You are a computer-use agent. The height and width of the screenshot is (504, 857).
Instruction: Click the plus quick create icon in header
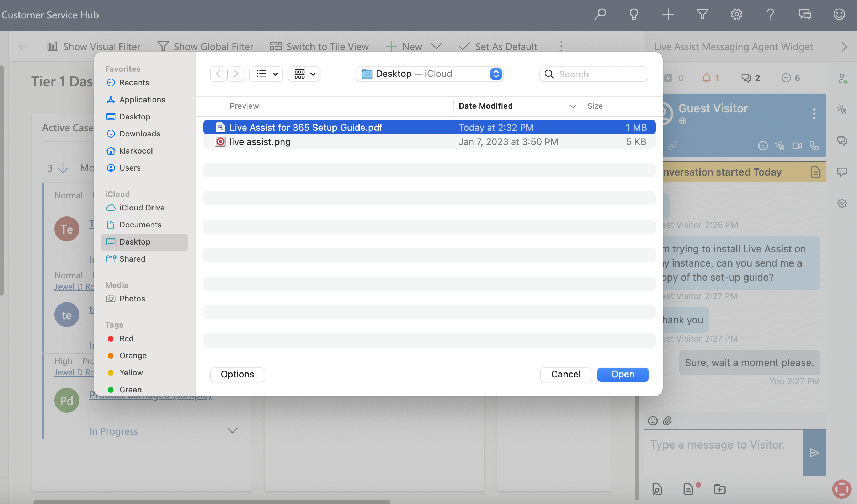(x=668, y=15)
